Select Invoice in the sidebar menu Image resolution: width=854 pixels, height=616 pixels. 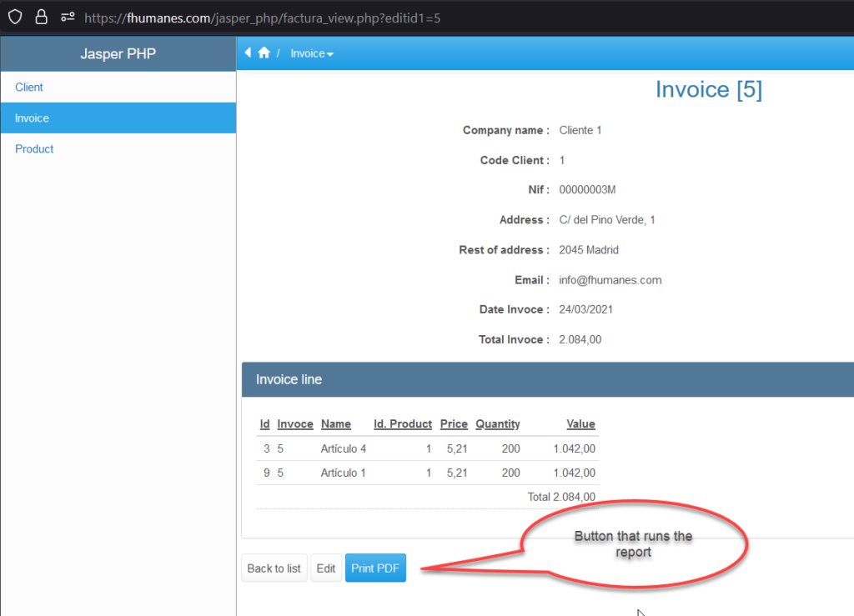[32, 118]
